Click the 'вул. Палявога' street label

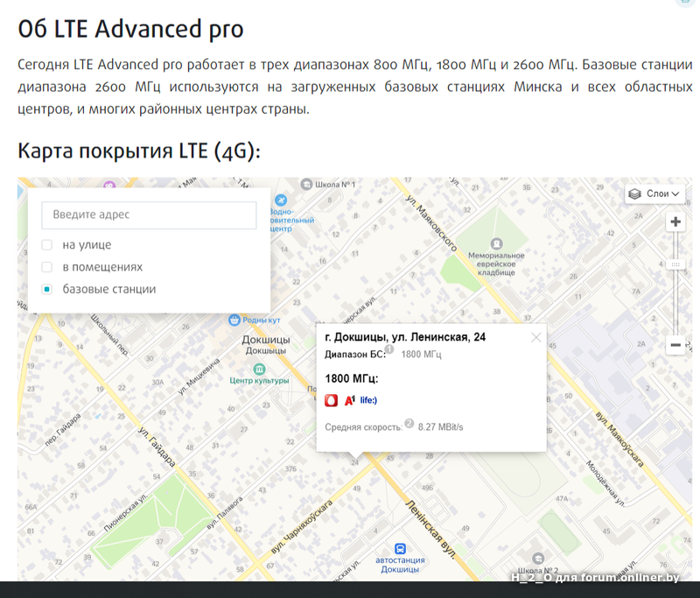pos(225,513)
